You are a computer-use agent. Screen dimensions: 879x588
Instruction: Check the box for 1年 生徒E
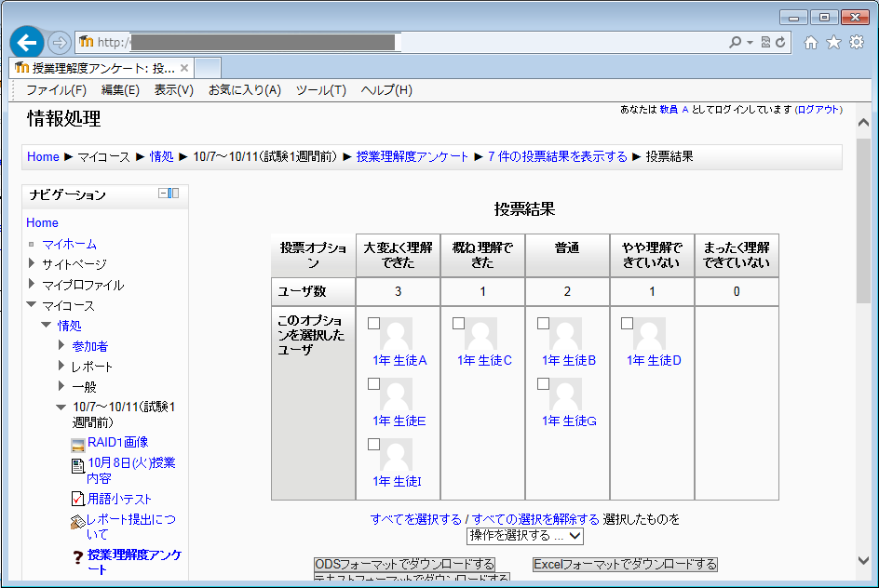pos(374,383)
